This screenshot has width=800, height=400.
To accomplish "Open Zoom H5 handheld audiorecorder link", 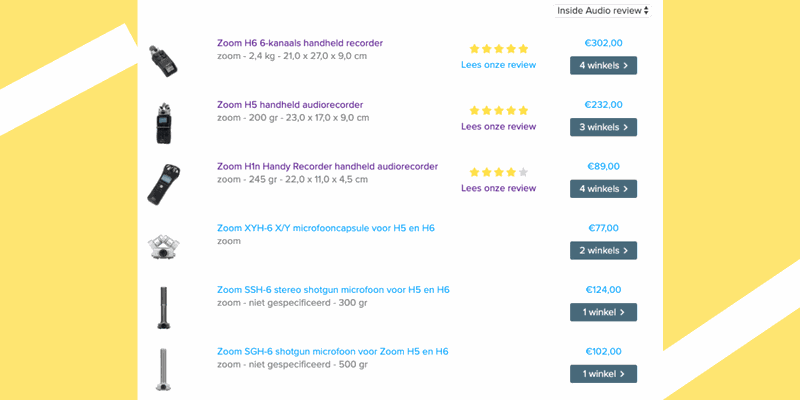I will 290,105.
